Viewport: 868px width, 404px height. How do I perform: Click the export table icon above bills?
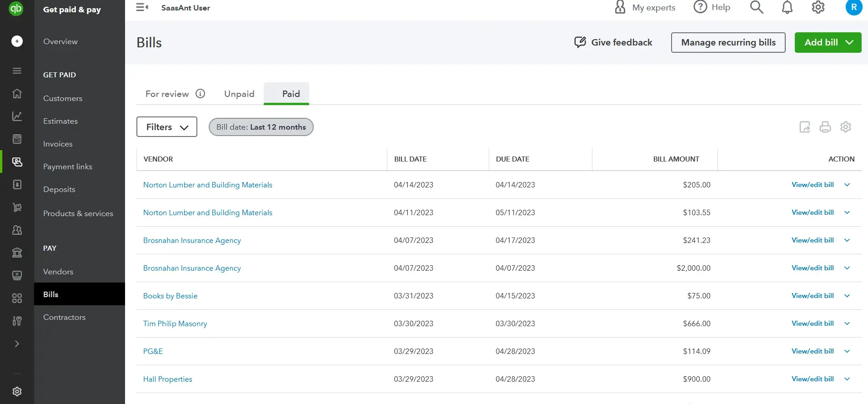click(x=805, y=127)
